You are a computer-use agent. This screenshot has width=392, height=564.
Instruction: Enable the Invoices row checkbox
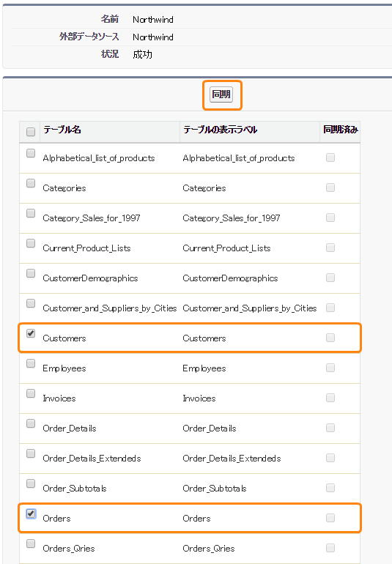point(31,393)
